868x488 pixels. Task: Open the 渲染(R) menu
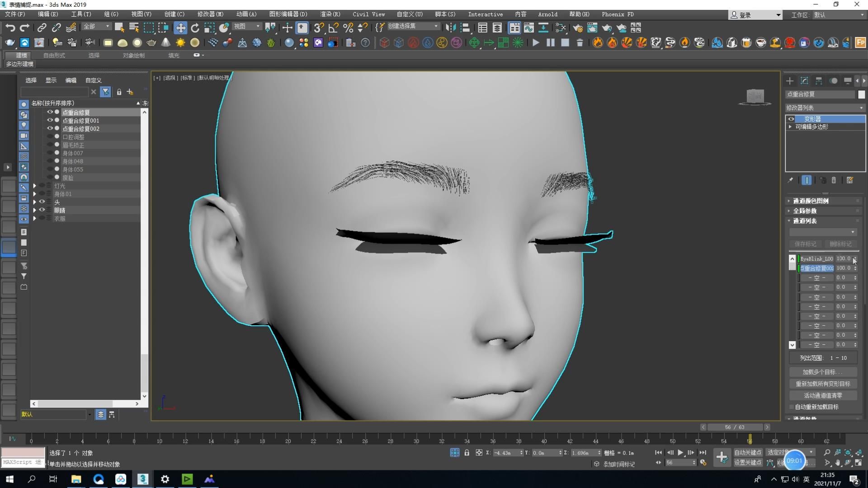pyautogui.click(x=330, y=14)
